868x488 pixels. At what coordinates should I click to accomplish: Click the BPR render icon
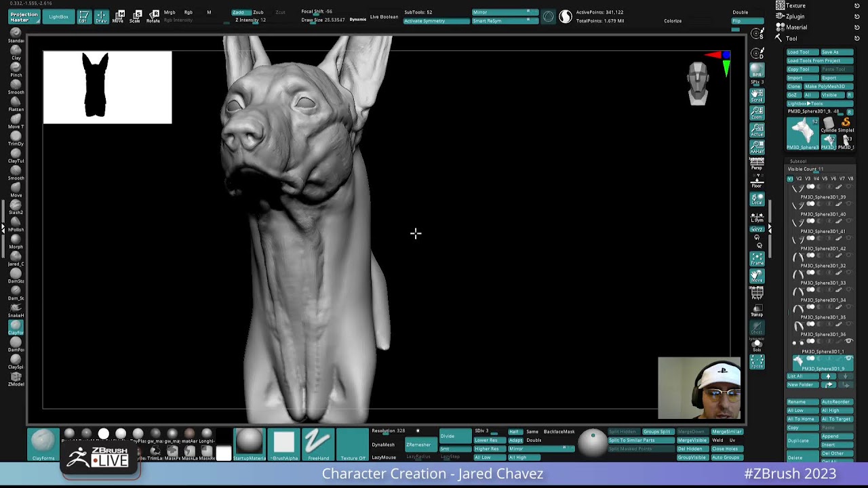[x=757, y=70]
